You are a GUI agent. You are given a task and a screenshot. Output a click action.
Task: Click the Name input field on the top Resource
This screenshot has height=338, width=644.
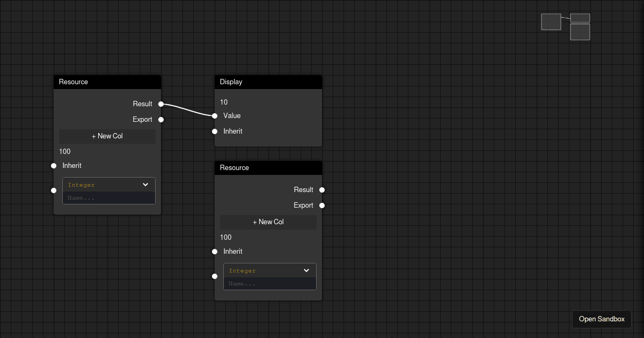point(108,197)
